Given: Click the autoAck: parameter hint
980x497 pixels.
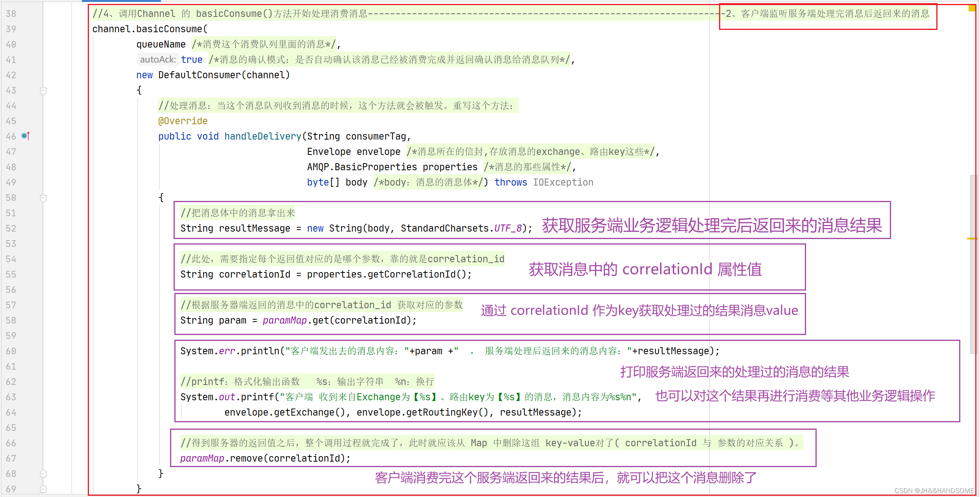Looking at the screenshot, I should [158, 59].
